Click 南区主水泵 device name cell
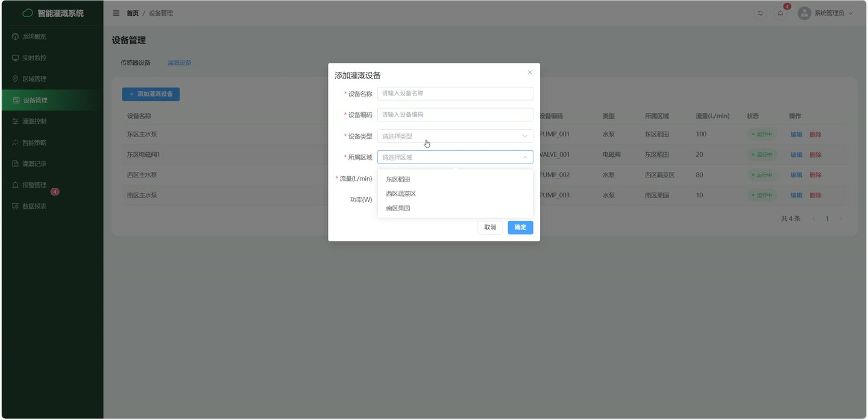 [x=142, y=196]
